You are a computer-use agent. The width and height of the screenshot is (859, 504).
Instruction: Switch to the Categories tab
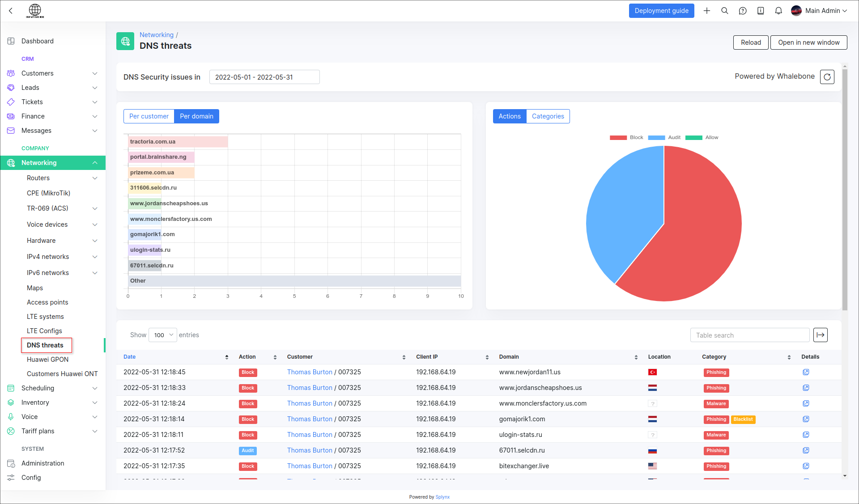(x=548, y=116)
